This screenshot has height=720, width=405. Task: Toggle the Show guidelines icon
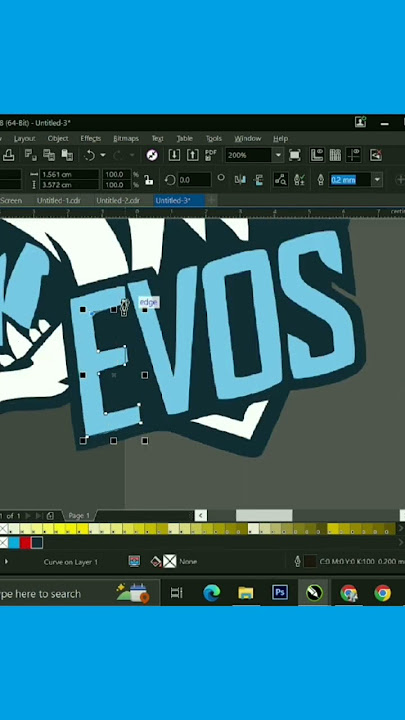coord(353,155)
